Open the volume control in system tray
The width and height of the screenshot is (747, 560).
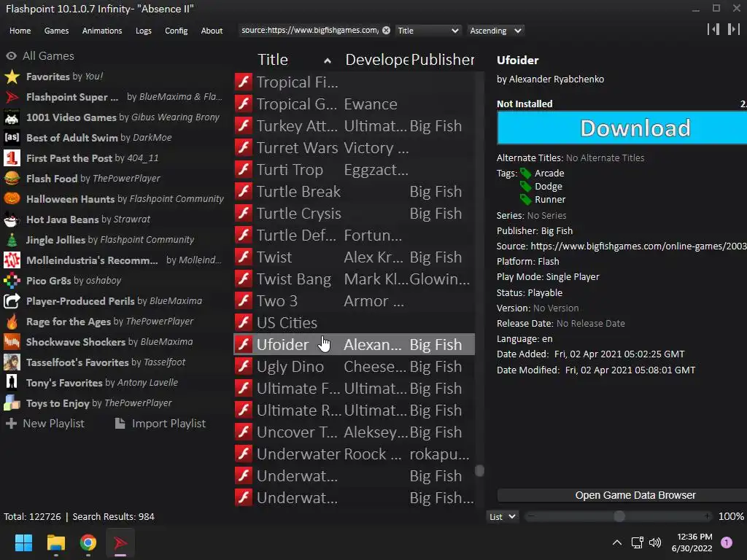tap(655, 542)
